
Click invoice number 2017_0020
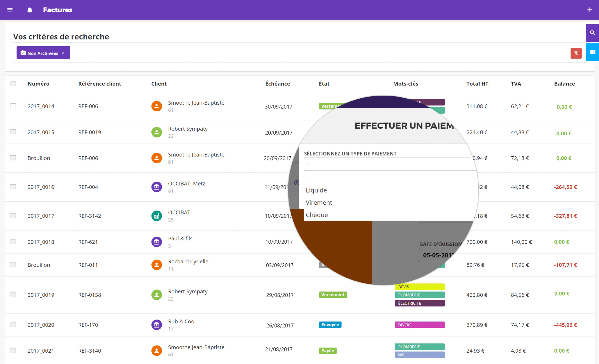pyautogui.click(x=41, y=325)
